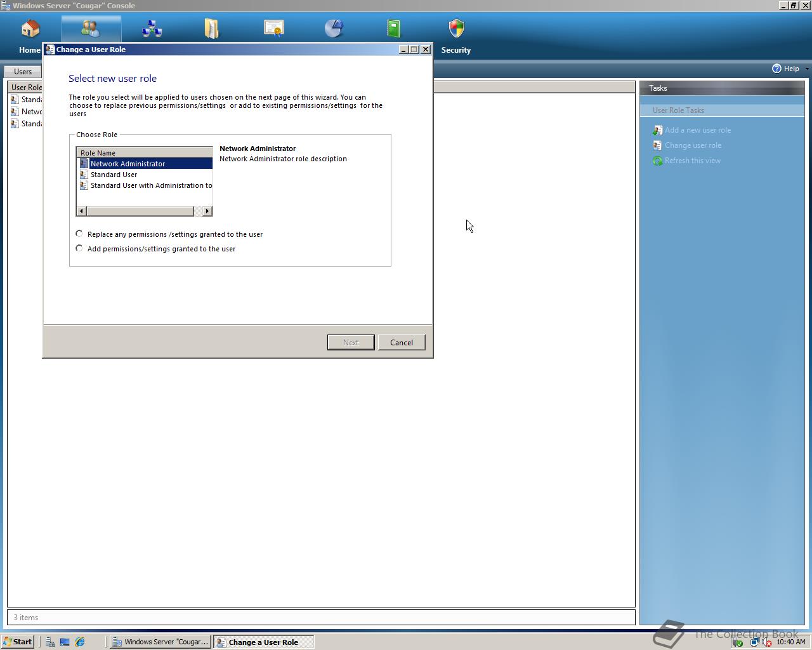Click the taskbar clock showing 10:40 AM
The image size is (812, 650).
791,642
